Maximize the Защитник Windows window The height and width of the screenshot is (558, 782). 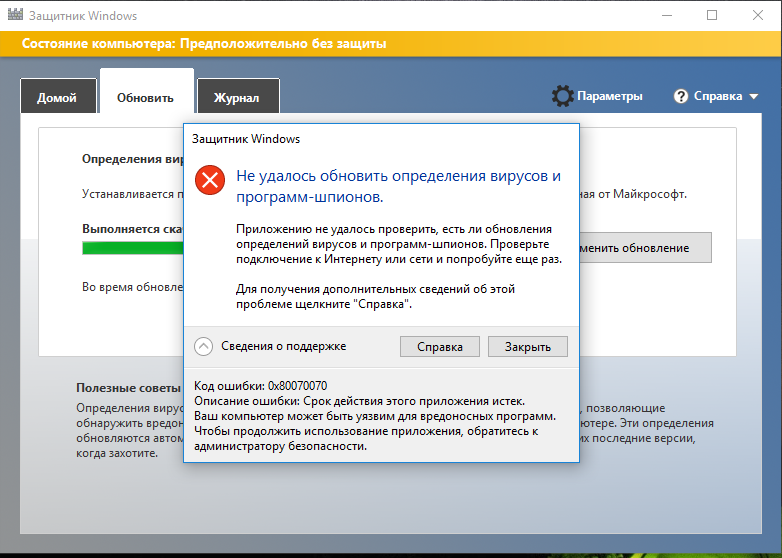point(712,15)
